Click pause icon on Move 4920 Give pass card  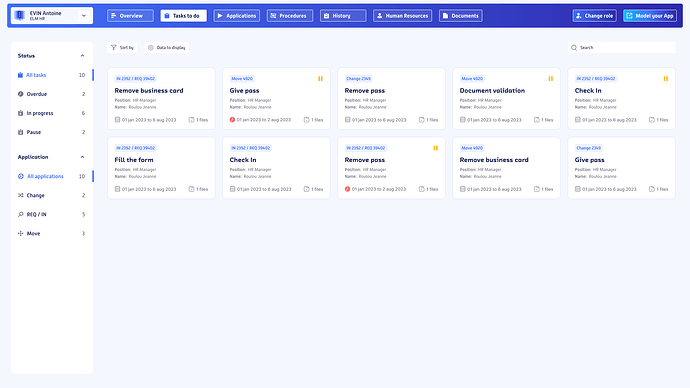tap(320, 79)
